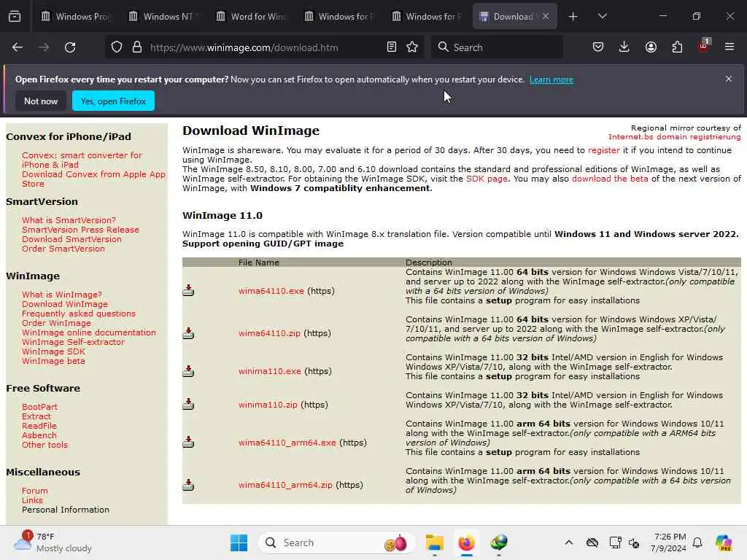The image size is (747, 560).
Task: Open the register link
Action: pos(603,150)
